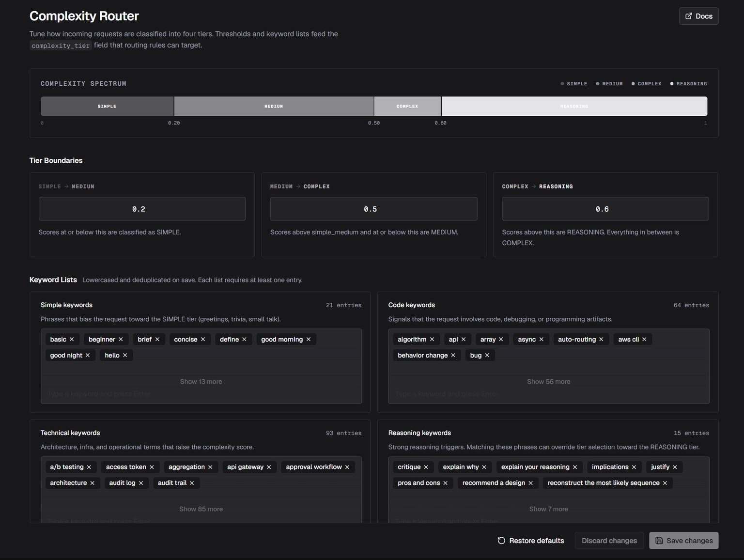Click Discard changes
The height and width of the screenshot is (560, 744).
click(x=609, y=541)
